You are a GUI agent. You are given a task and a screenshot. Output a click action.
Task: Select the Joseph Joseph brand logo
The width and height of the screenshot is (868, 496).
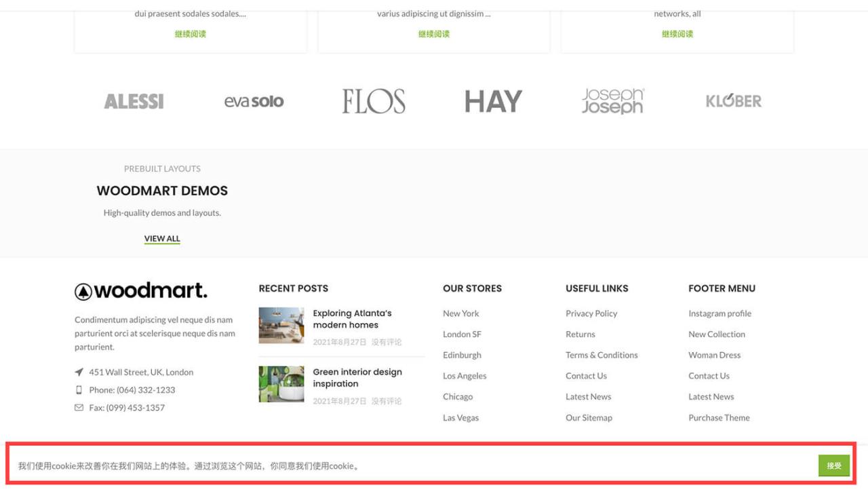(612, 101)
